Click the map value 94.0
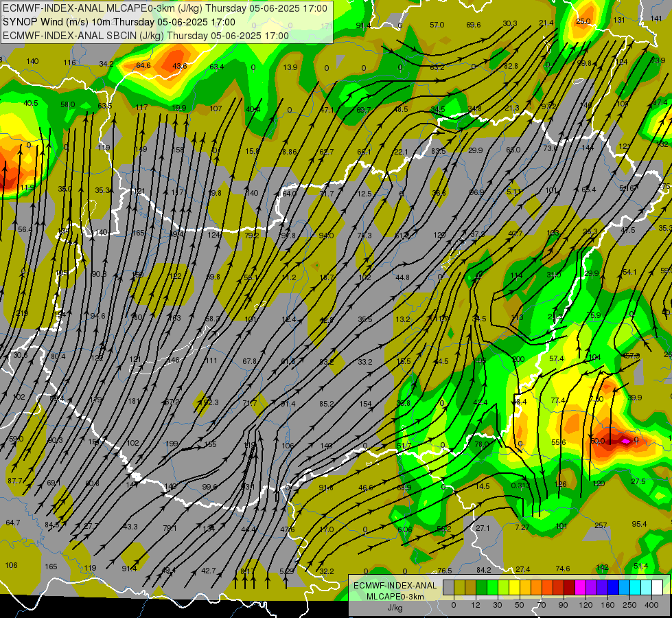Image resolution: width=672 pixels, height=618 pixels. [x=326, y=236]
